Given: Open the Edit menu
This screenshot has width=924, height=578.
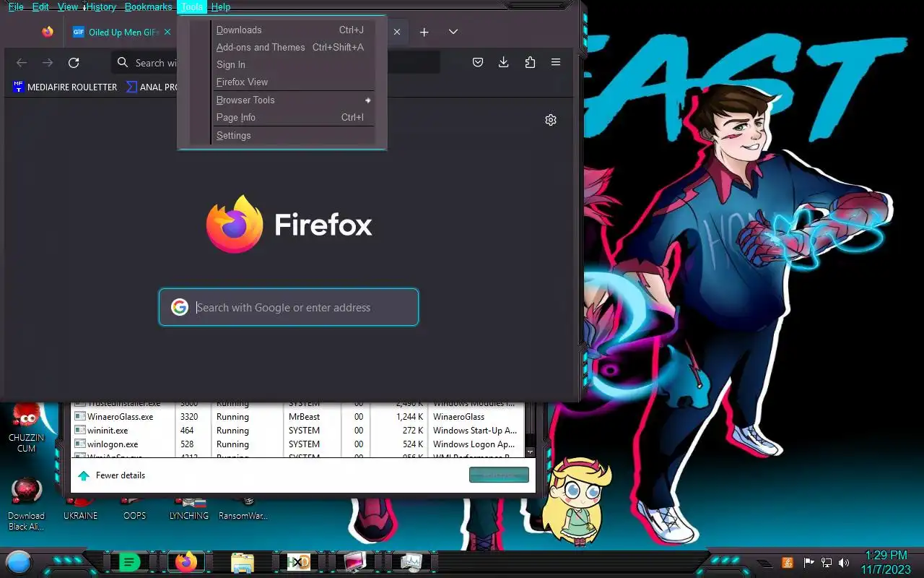Looking at the screenshot, I should pos(40,7).
